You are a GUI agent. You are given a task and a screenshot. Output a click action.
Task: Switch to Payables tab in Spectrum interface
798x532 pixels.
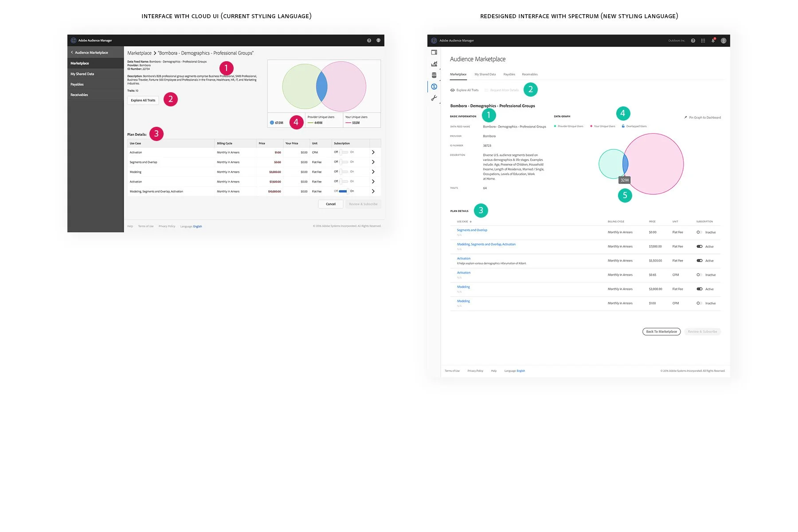coord(509,74)
